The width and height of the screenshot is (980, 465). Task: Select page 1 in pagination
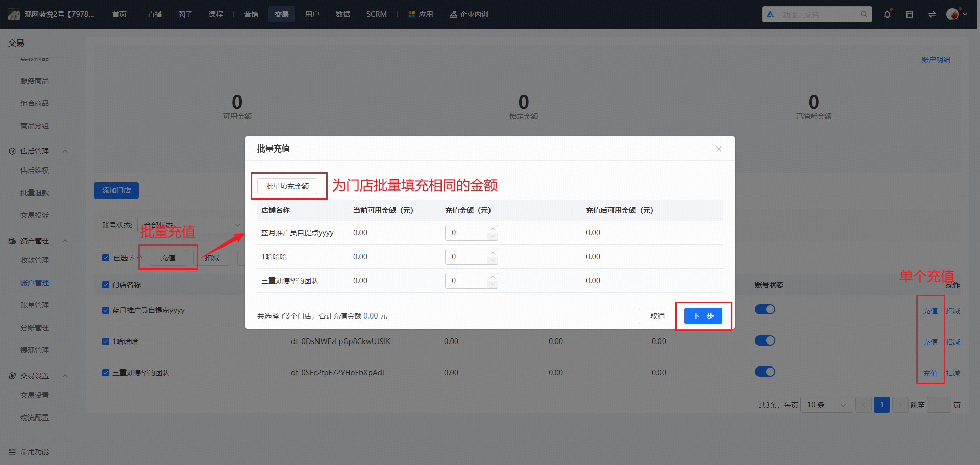pos(882,405)
